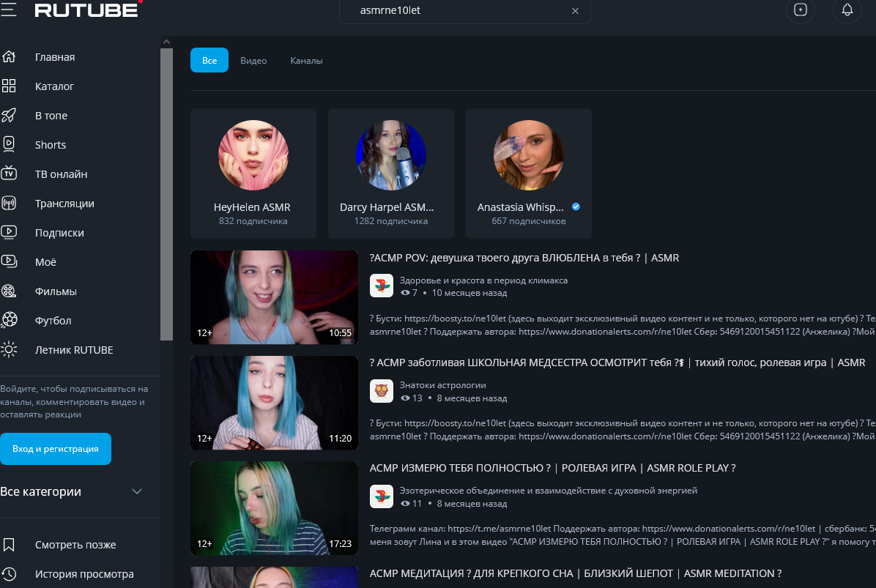Click Знатоки астрологии owl channel icon
876x588 pixels.
click(x=382, y=391)
